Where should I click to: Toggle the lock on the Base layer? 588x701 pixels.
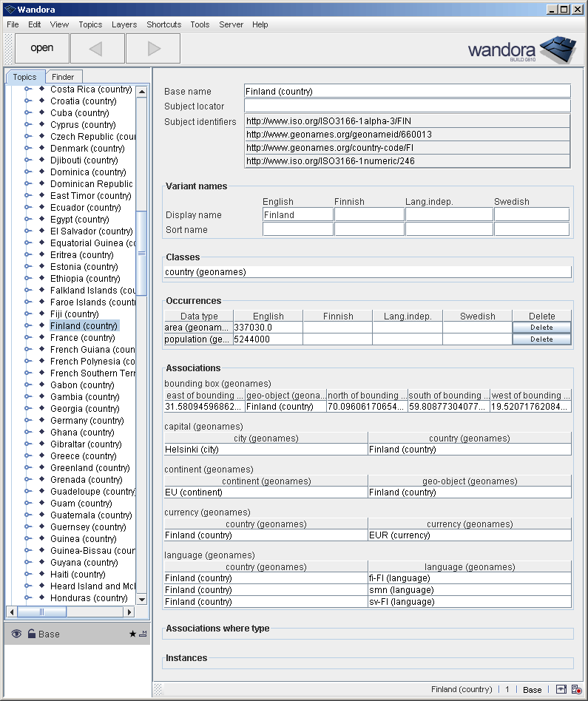pyautogui.click(x=31, y=634)
